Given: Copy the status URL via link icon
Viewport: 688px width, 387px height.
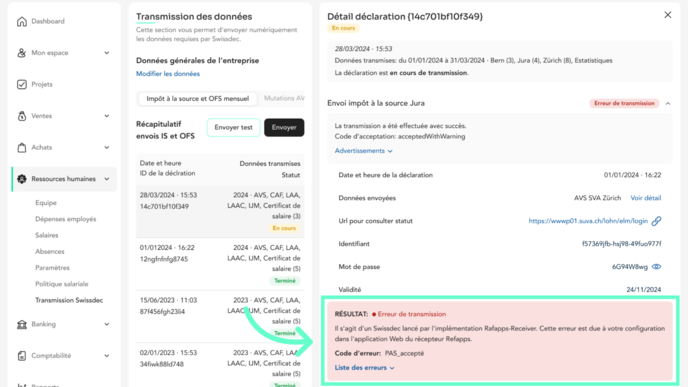Looking at the screenshot, I should click(656, 221).
